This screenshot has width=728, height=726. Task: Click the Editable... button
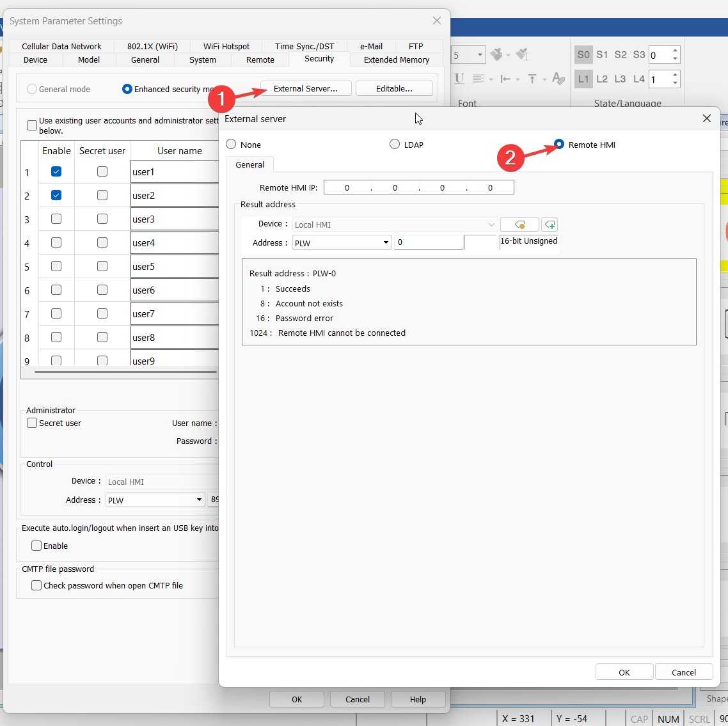tap(394, 88)
